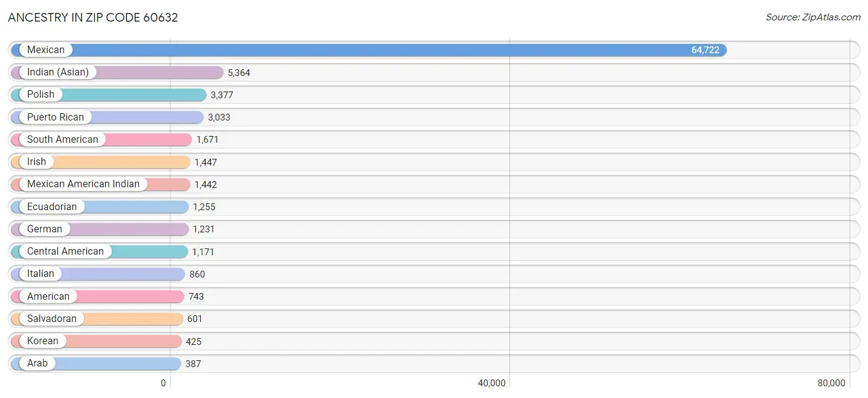Click the Polish ancestry label
The image size is (868, 398).
pos(41,95)
